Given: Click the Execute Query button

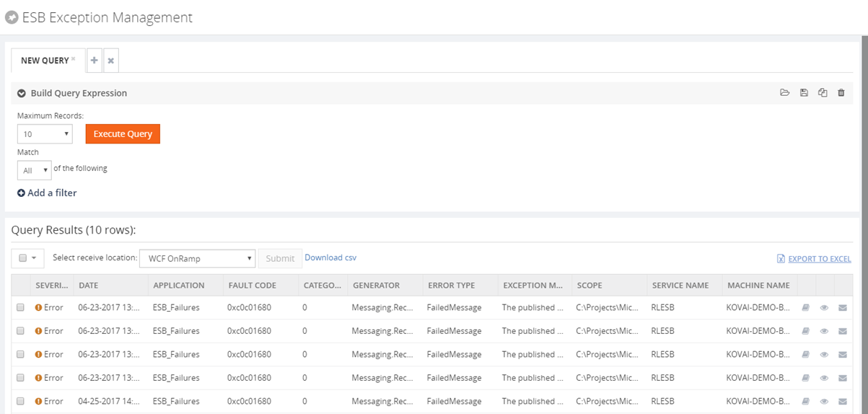Looking at the screenshot, I should coord(123,134).
